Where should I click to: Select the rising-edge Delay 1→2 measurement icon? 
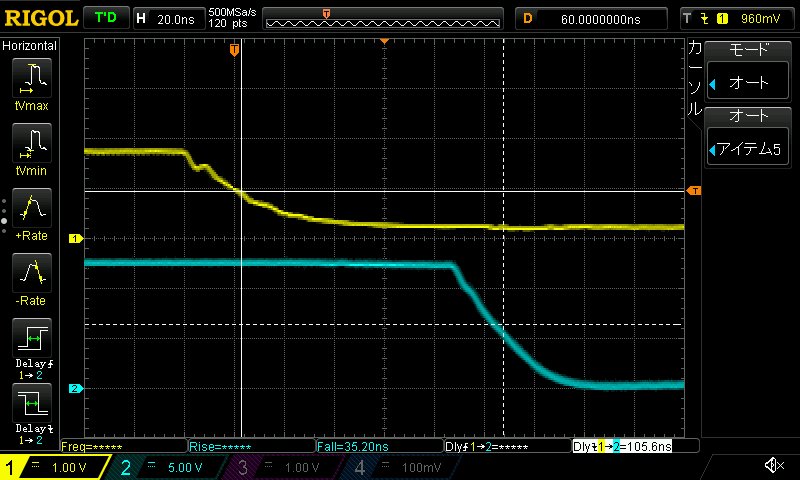[x=32, y=338]
